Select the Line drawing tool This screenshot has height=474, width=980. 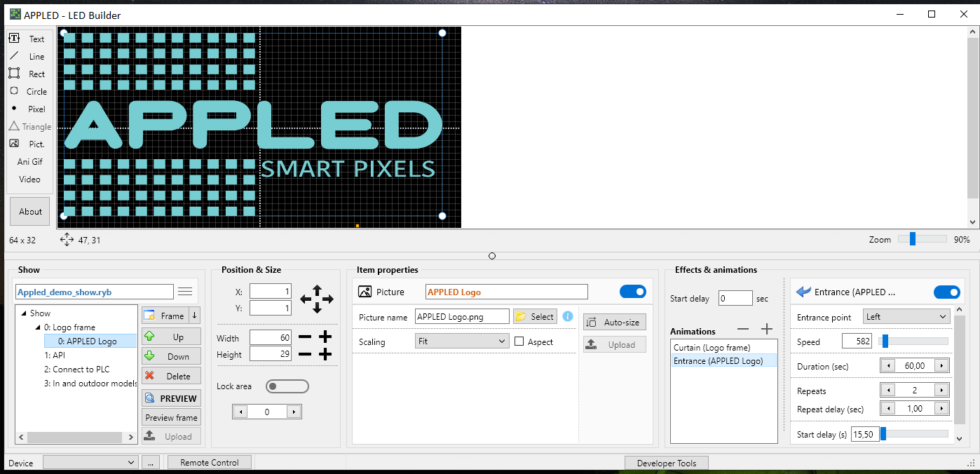(29, 56)
